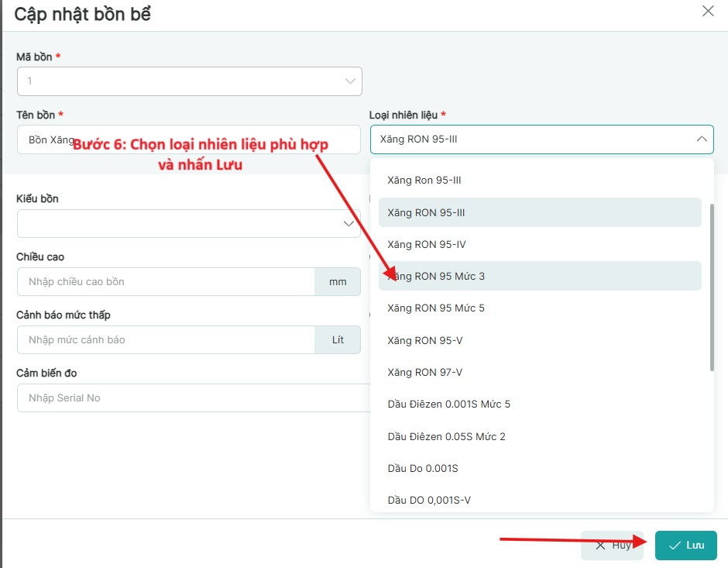The height and width of the screenshot is (568, 728).
Task: Select Xăng RON 95-V fuel type
Action: click(425, 340)
